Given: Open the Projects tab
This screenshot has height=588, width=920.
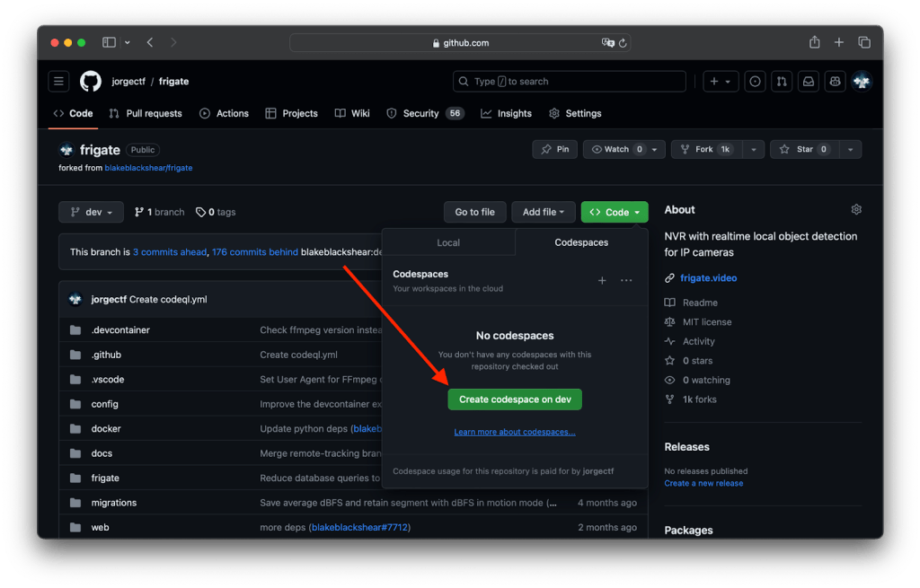Looking at the screenshot, I should click(292, 114).
